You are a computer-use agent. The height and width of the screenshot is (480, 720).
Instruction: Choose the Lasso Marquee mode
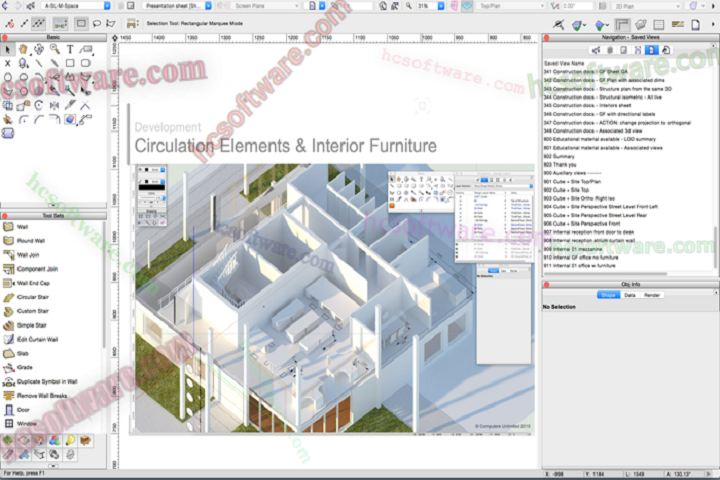[x=96, y=23]
